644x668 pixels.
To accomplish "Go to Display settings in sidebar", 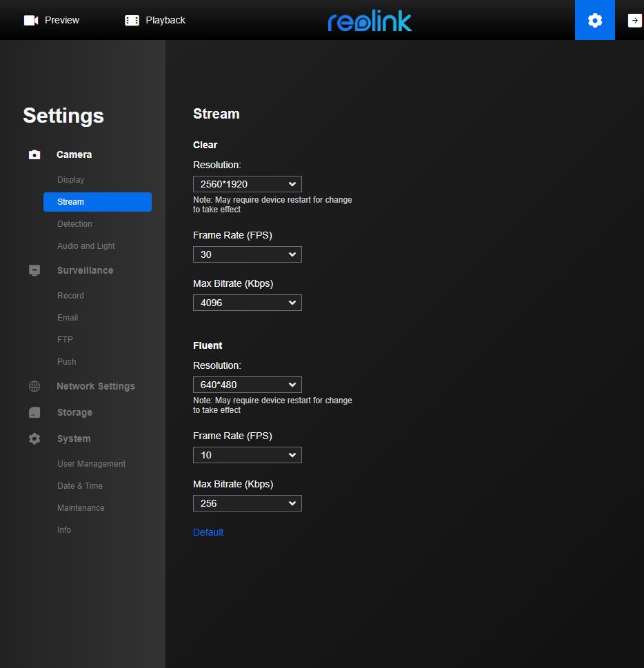I will click(70, 180).
